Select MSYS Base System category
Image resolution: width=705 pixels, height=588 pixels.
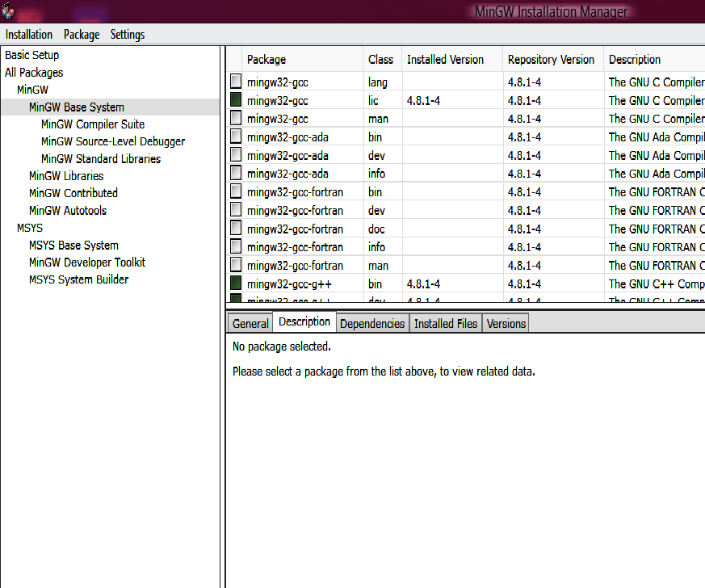(x=73, y=246)
